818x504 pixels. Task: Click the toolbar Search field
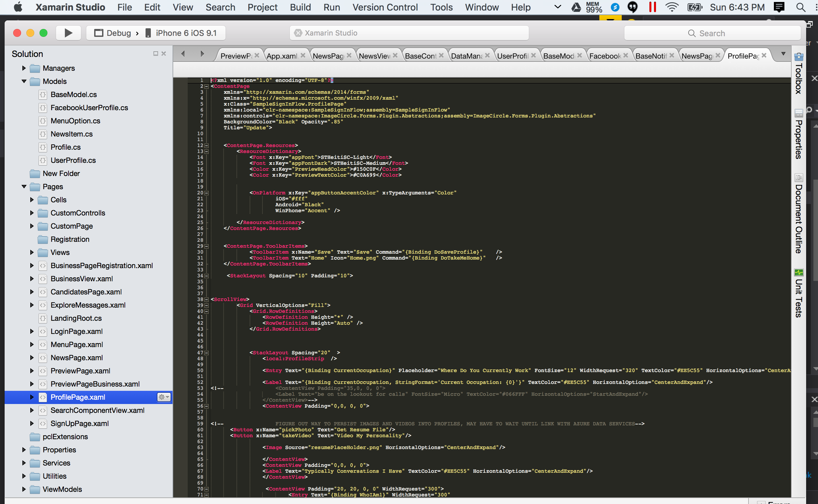(712, 33)
